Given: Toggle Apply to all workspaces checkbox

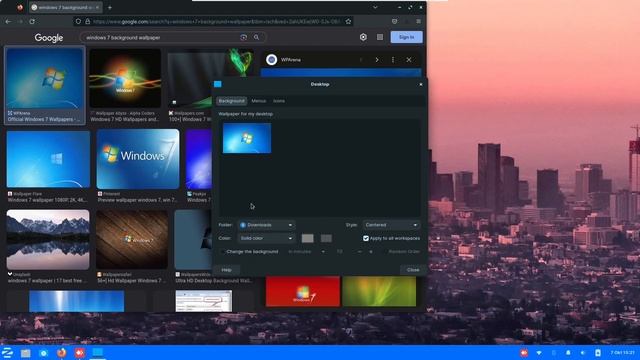Looking at the screenshot, I should pyautogui.click(x=366, y=238).
